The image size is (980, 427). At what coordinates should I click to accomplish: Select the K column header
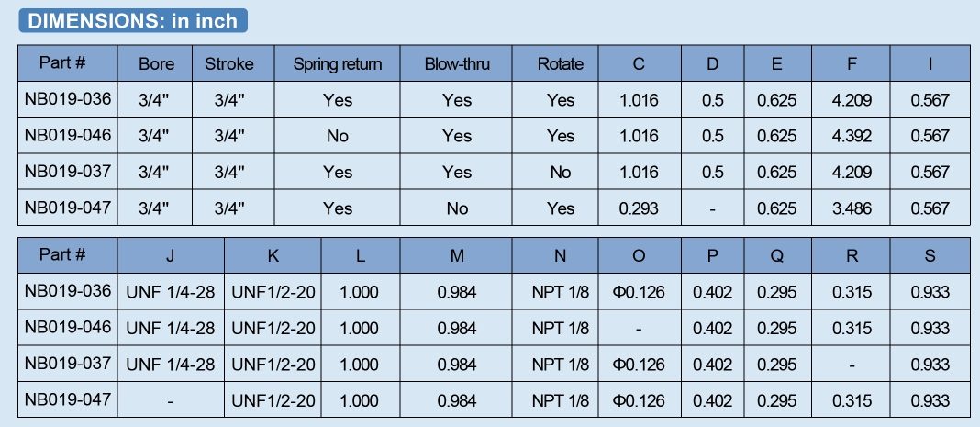tap(273, 256)
